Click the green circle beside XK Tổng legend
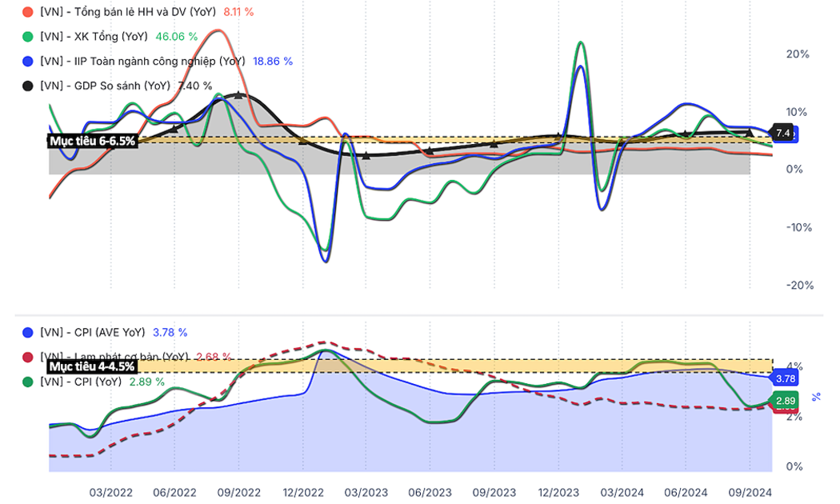The height and width of the screenshot is (504, 840). click(x=28, y=37)
